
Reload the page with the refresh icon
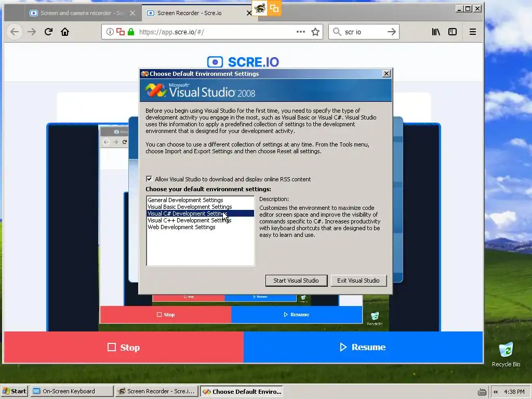[x=48, y=32]
